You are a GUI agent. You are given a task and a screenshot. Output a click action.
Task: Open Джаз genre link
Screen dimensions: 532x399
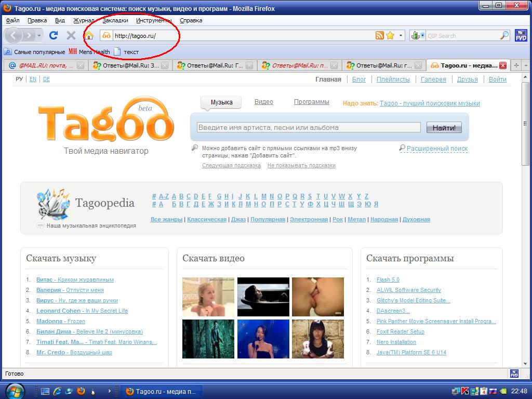coord(238,219)
